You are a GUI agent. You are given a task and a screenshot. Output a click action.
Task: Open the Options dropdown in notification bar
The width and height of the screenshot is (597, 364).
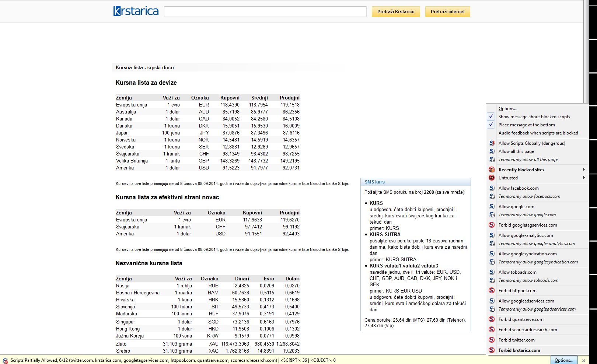tap(563, 360)
